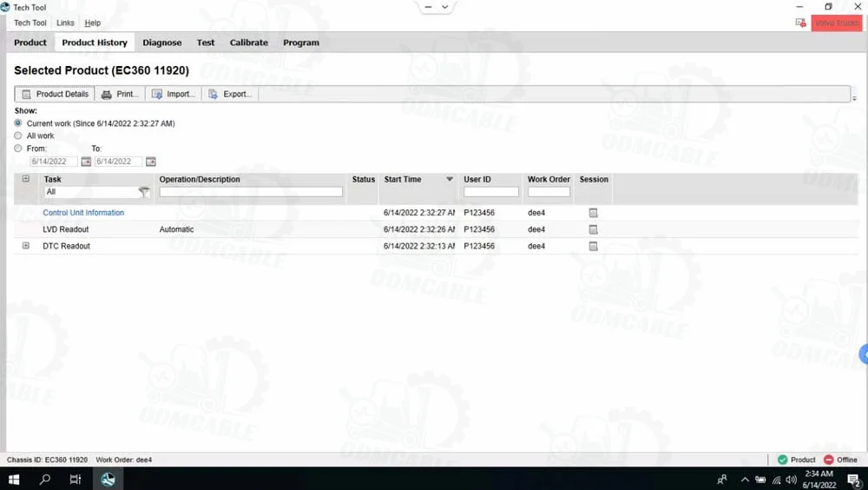
Task: Select the All work radio option
Action: pos(18,136)
